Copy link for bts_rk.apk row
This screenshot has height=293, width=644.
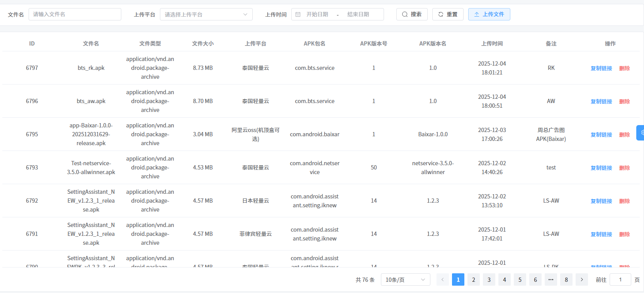pos(601,68)
